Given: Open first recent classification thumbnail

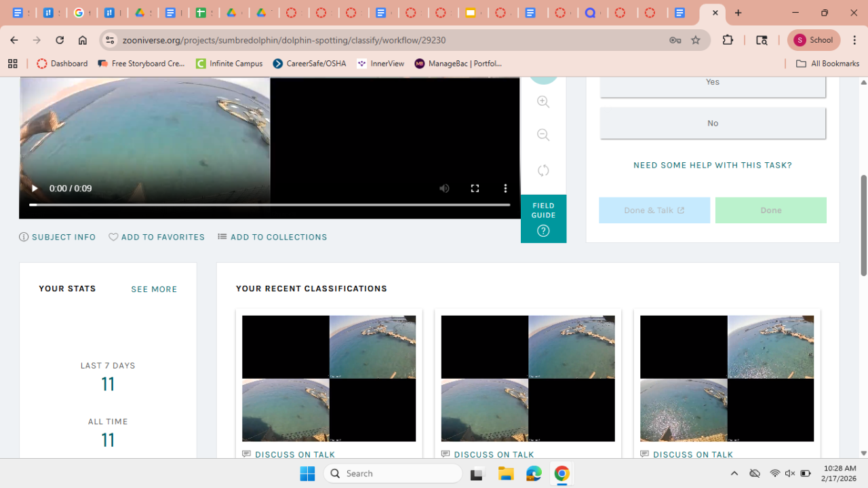Looking at the screenshot, I should tap(329, 378).
